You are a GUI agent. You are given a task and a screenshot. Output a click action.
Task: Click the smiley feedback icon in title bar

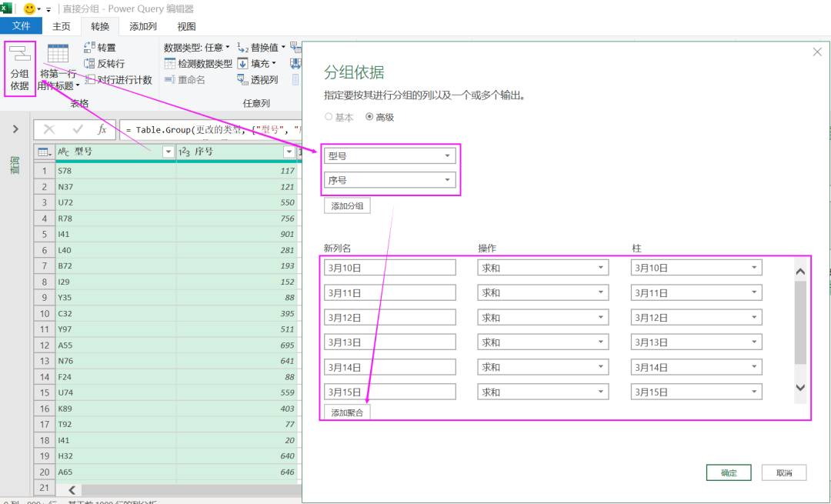tap(29, 8)
